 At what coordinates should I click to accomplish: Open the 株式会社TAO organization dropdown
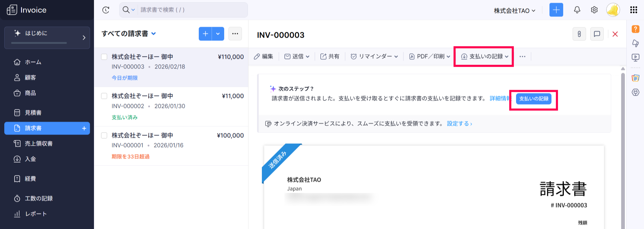[x=514, y=11]
